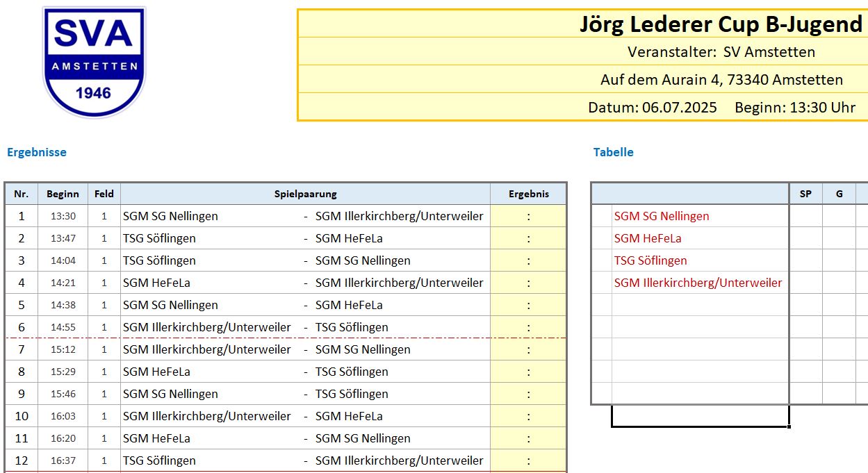Select the "Beginn" column header
This screenshot has height=473, width=868.
pyautogui.click(x=63, y=194)
